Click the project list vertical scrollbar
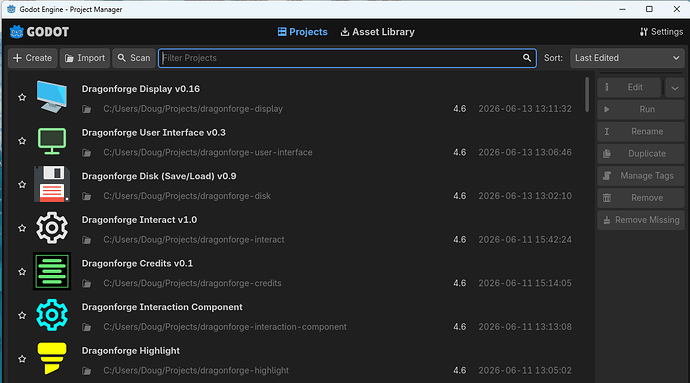Viewport: 690px width, 383px height. click(x=587, y=95)
